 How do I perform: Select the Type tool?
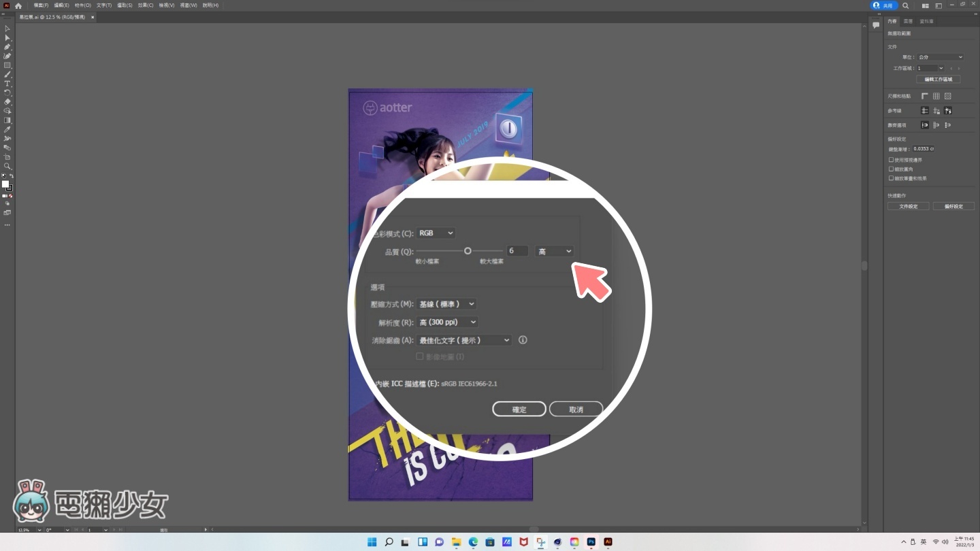pos(7,84)
